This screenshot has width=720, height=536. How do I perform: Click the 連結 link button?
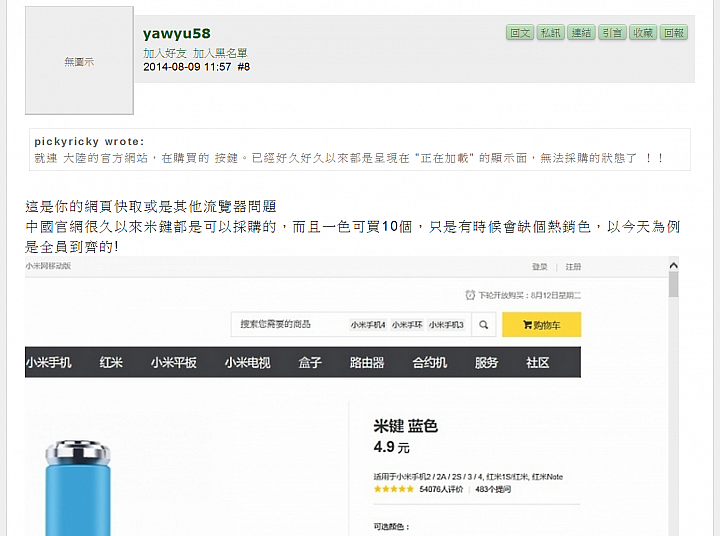coord(581,33)
